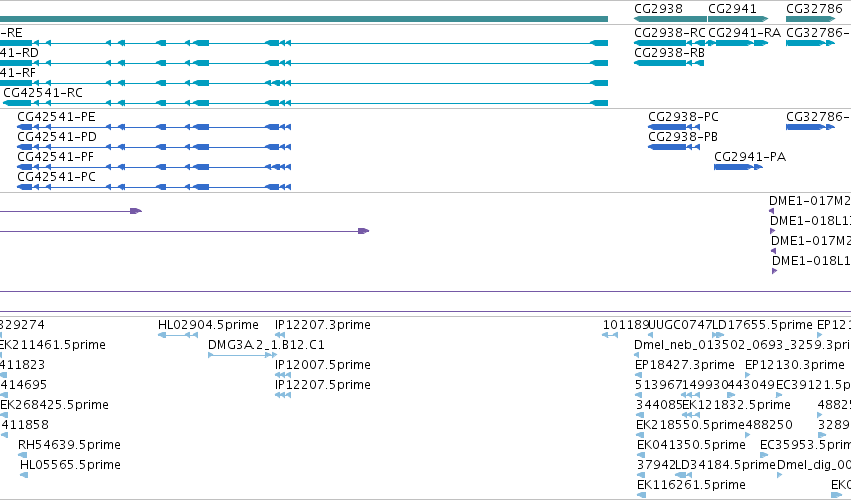Open the CG2941-RA transcript
851x500 pixels.
point(744,33)
